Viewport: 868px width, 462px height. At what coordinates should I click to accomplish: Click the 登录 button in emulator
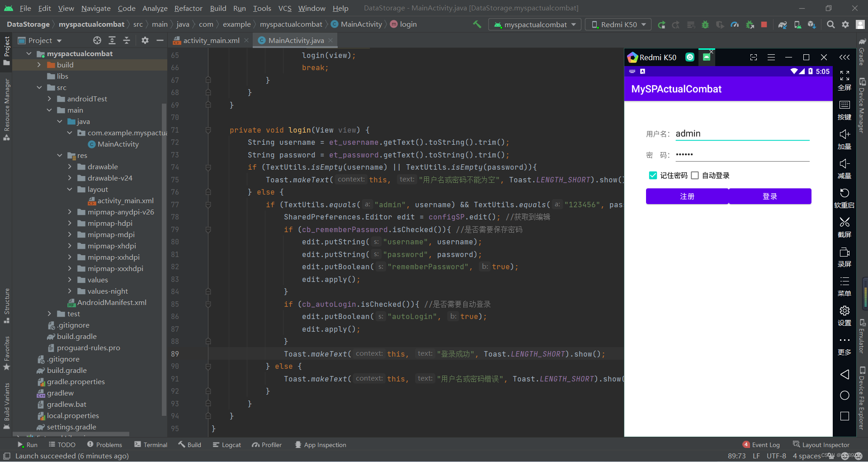[x=770, y=196]
